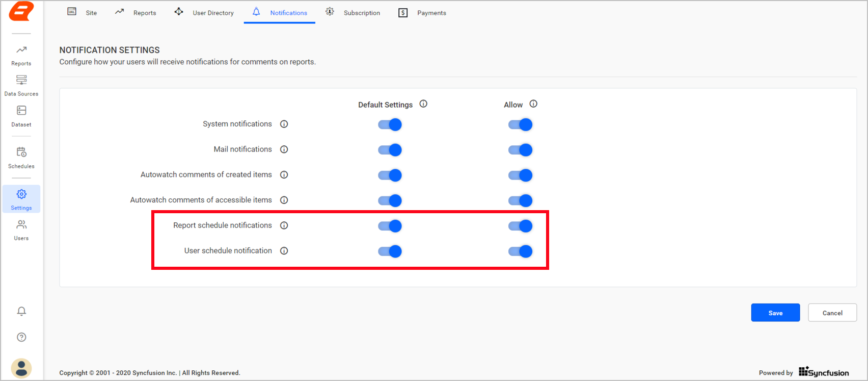Show info for Mail notifications

click(284, 149)
